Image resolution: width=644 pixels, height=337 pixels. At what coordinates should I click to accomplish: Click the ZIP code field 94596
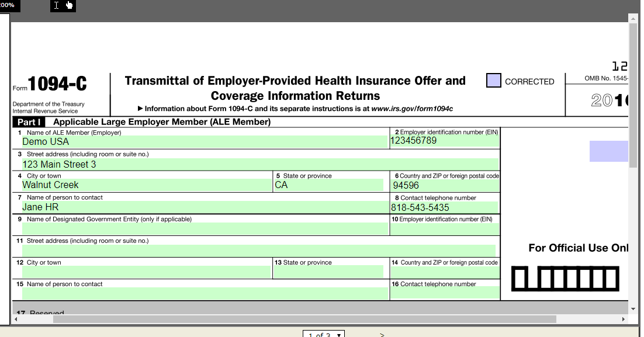click(x=445, y=186)
